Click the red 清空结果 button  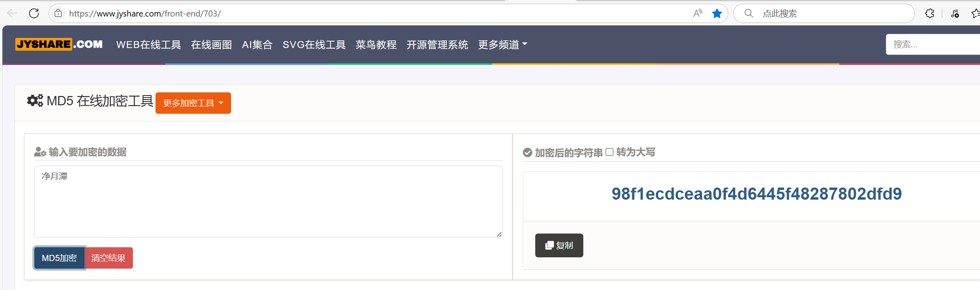coord(108,258)
